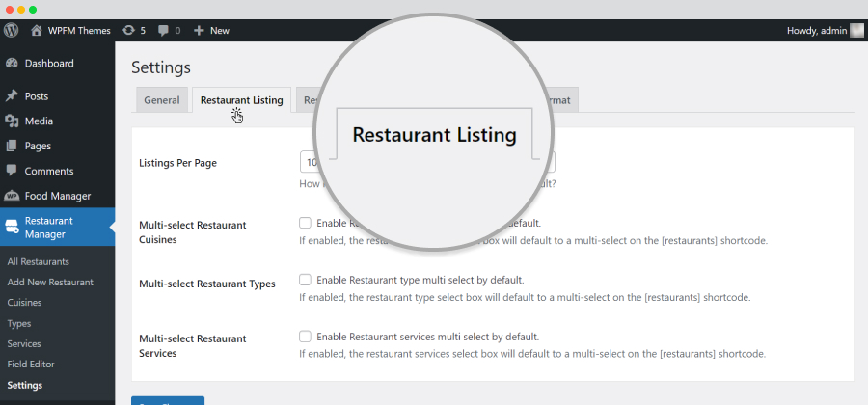
Task: Click the Dashboard gauge icon
Action: tap(12, 63)
